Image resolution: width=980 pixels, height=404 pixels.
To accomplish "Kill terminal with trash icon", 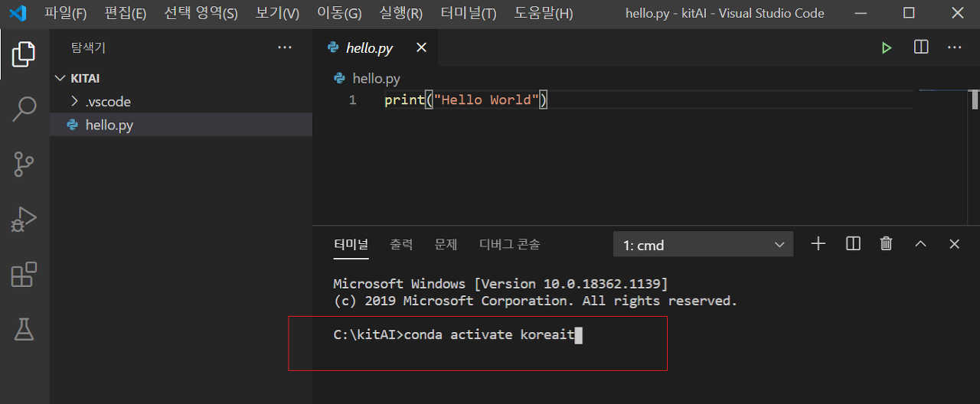I will point(887,244).
